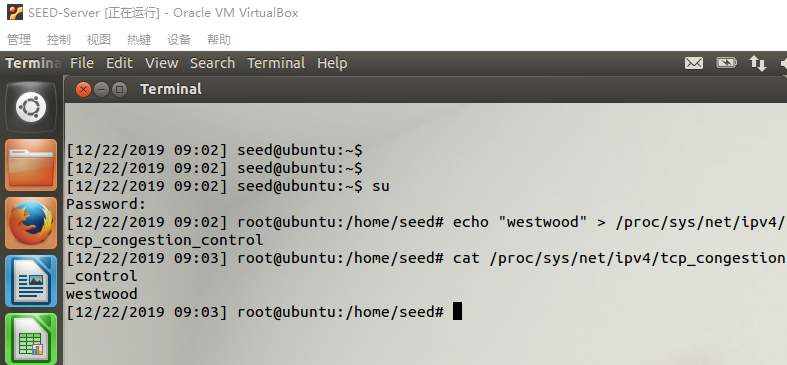This screenshot has height=365, width=787.
Task: Open the terminal's File menu
Action: click(82, 63)
